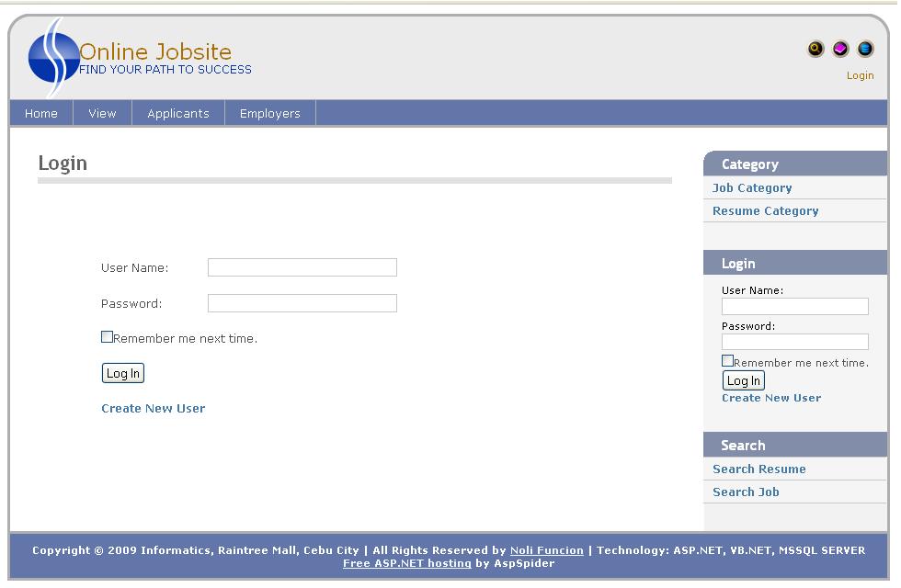Click the pink book icon in the header
Screen dimensions: 901x588
839,49
